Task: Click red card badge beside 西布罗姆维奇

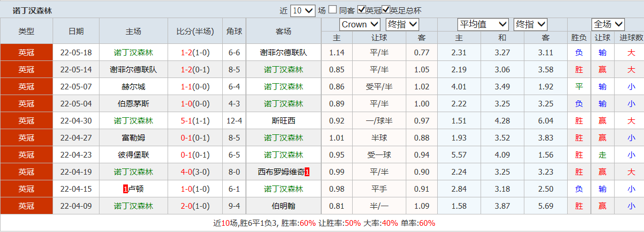Action: (x=307, y=172)
